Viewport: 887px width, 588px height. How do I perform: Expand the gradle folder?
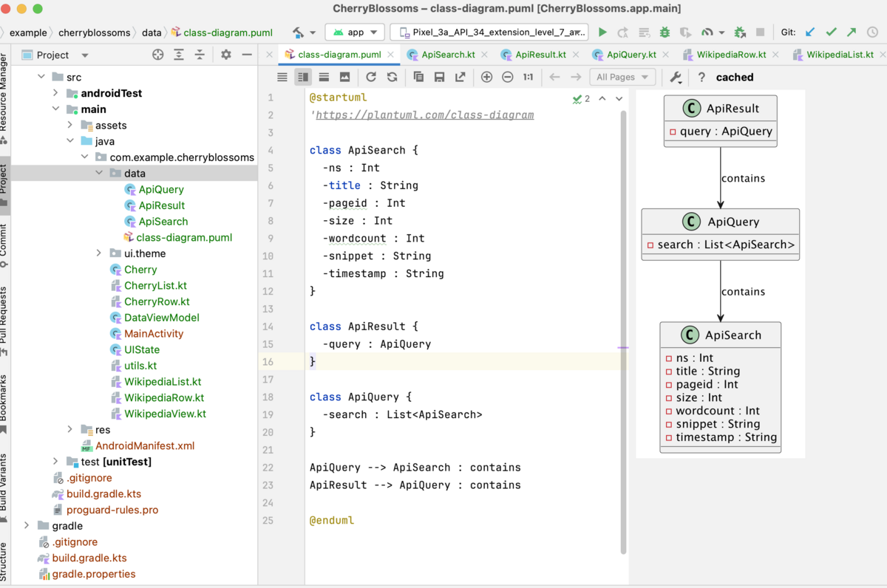coord(27,525)
